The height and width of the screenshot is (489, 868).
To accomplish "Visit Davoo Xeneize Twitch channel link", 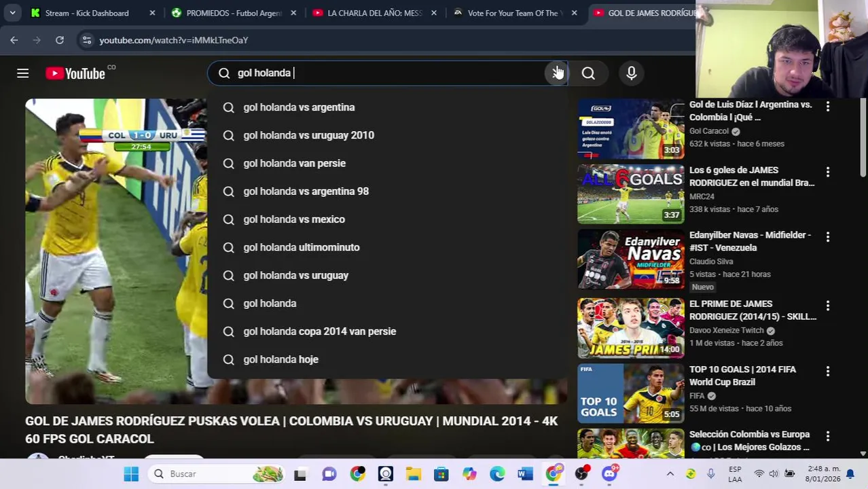I will (x=727, y=331).
